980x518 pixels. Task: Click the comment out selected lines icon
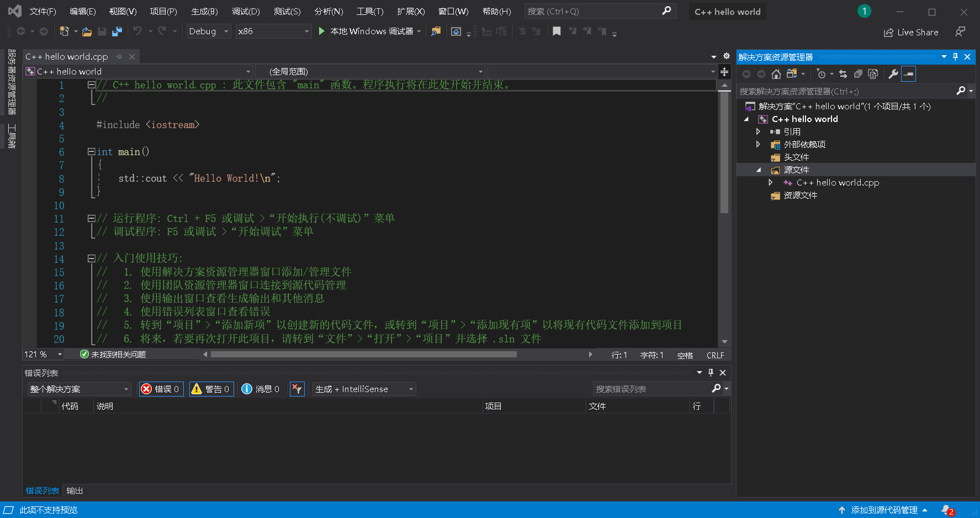pos(522,31)
